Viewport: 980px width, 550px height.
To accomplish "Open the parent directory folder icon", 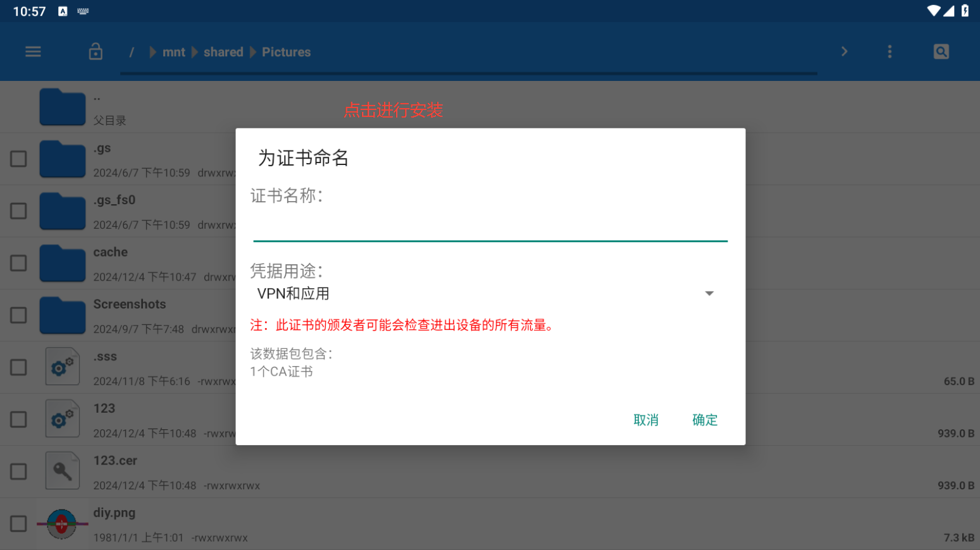I will pos(62,107).
